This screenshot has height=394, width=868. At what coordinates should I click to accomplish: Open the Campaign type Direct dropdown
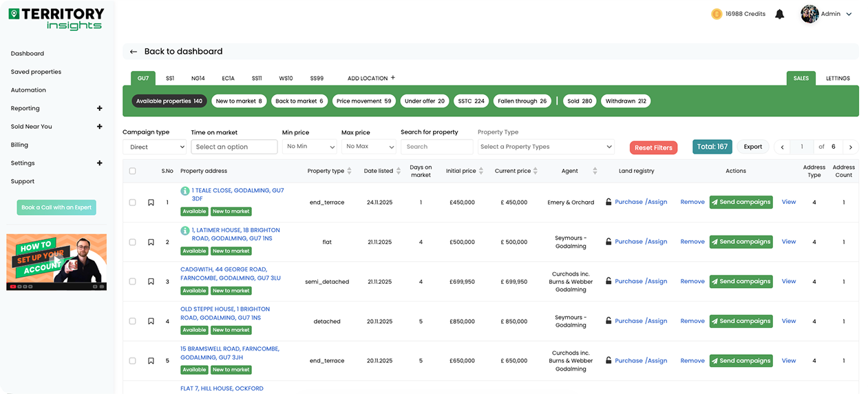click(154, 147)
